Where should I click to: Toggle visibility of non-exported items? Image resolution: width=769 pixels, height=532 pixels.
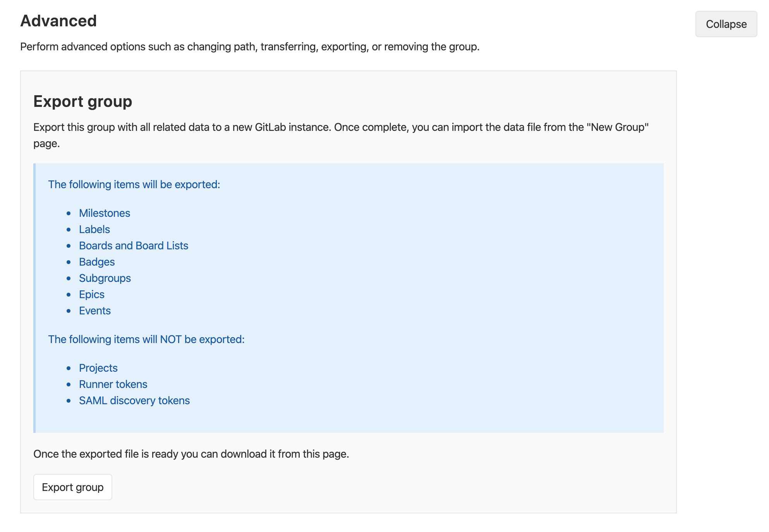tap(147, 339)
